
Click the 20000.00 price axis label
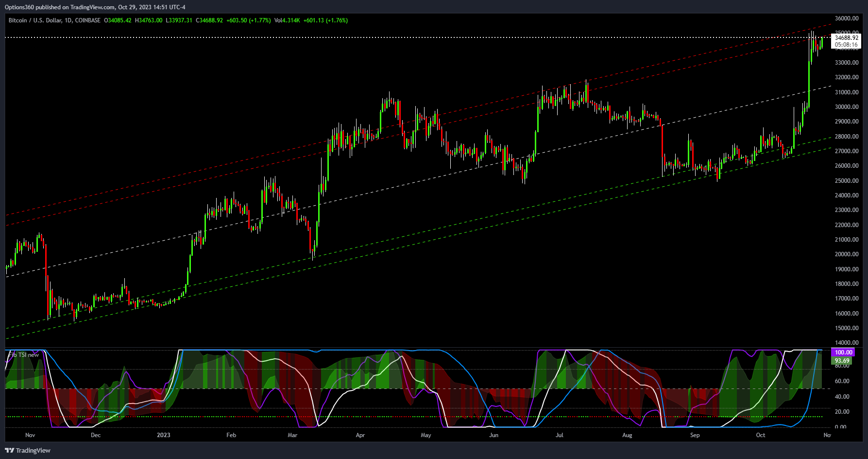pos(847,254)
